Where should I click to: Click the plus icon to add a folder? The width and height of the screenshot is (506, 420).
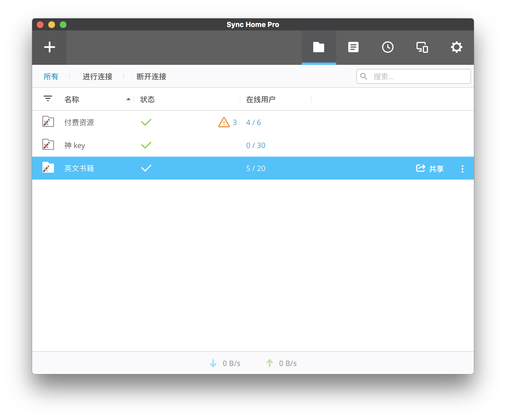click(x=49, y=47)
